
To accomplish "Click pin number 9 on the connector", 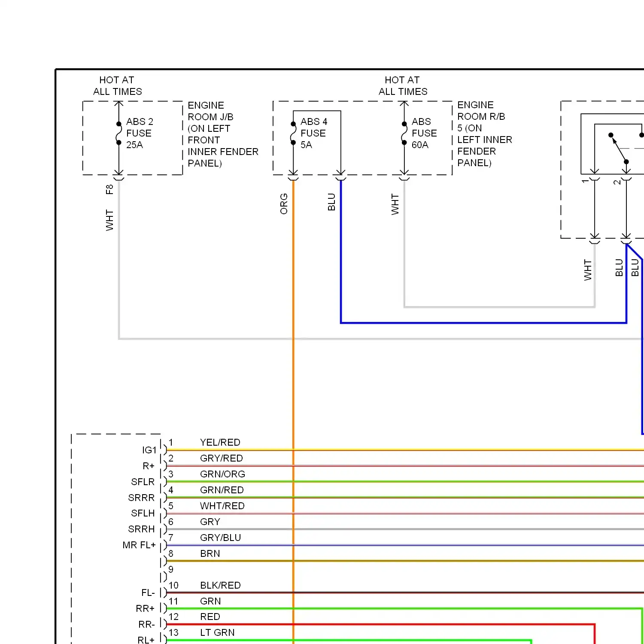I will click(171, 569).
